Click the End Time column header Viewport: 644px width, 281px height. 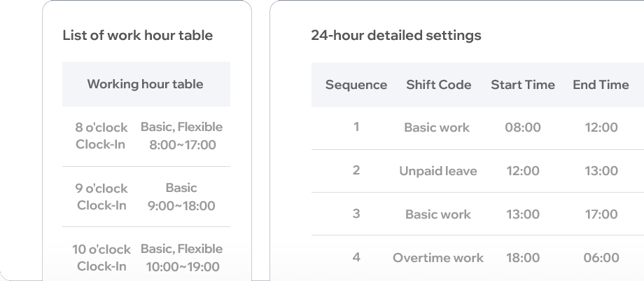[601, 85]
